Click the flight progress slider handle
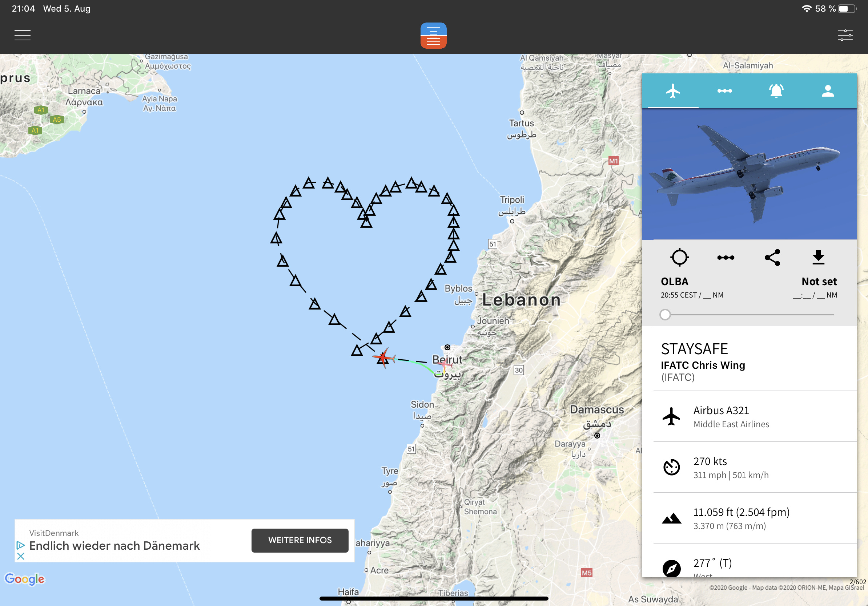 664,314
